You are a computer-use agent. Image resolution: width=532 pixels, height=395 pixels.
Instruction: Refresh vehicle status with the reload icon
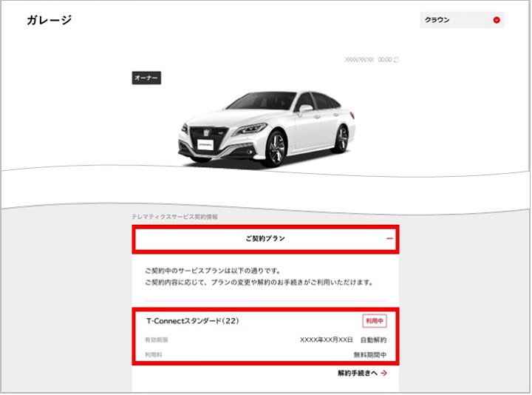click(396, 60)
